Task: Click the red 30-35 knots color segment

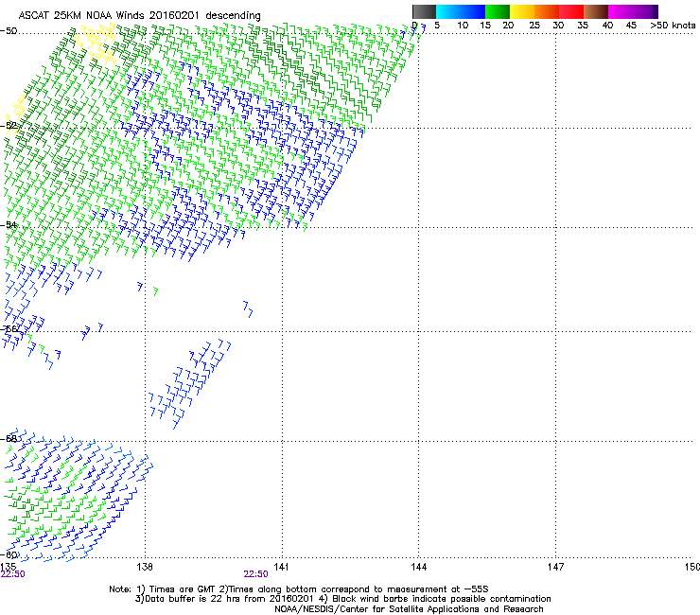Action: pyautogui.click(x=571, y=11)
